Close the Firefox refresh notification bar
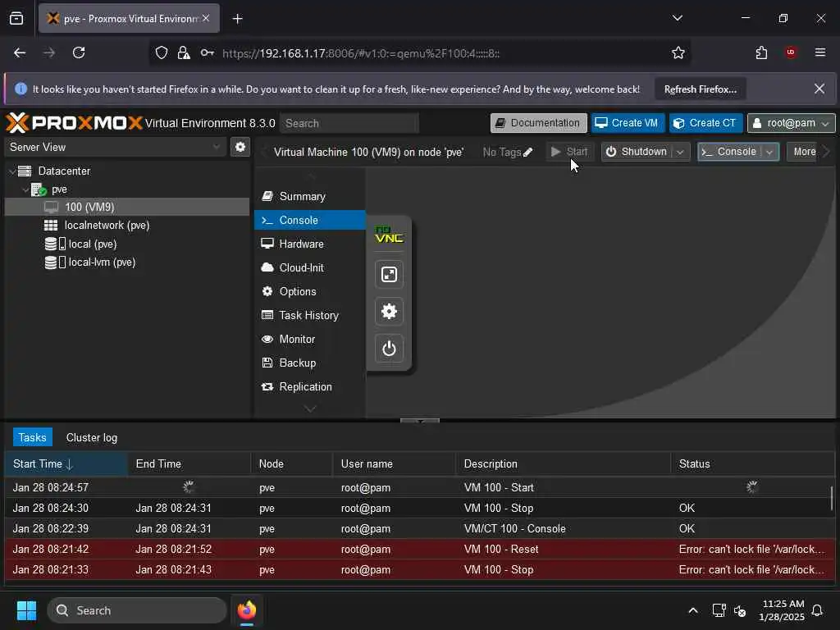Image resolution: width=840 pixels, height=630 pixels. tap(819, 89)
